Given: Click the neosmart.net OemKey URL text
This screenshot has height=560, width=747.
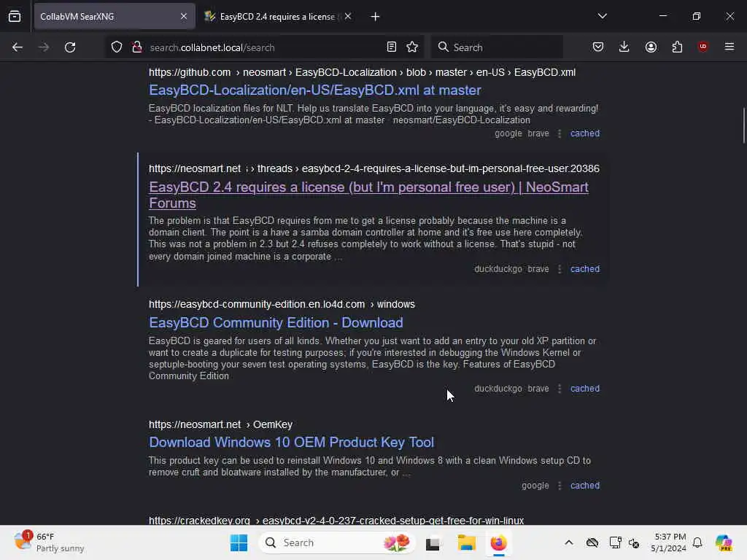Looking at the screenshot, I should [x=220, y=424].
